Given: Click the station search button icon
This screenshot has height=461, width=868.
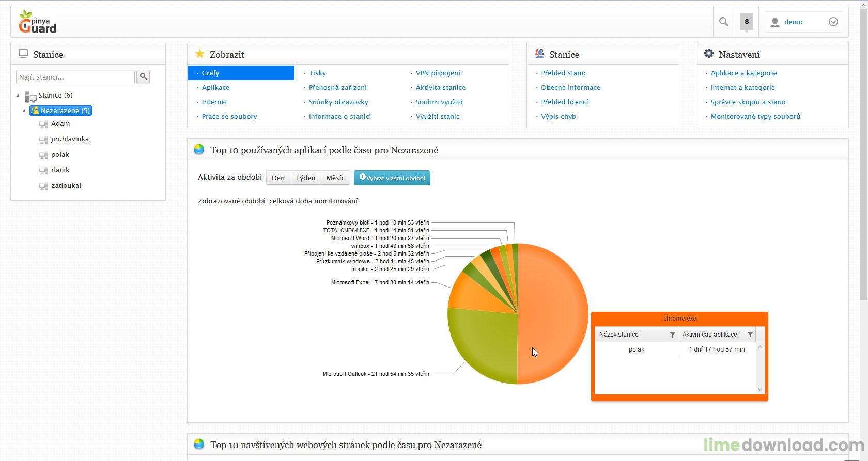Looking at the screenshot, I should [144, 77].
